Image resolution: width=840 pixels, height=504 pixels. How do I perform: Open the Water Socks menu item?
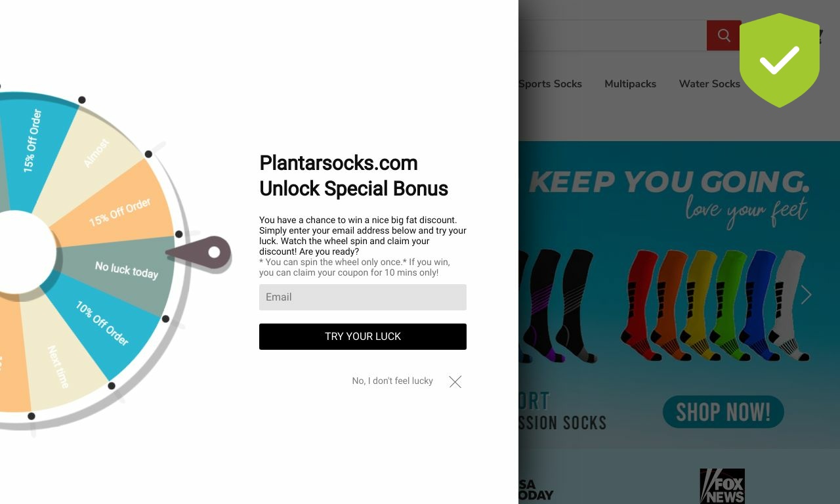click(709, 84)
